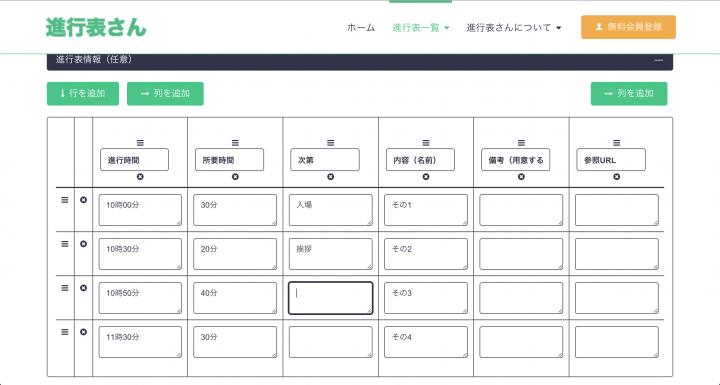
Task: Click the drag handle above 内容（名前） column
Action: 426,143
